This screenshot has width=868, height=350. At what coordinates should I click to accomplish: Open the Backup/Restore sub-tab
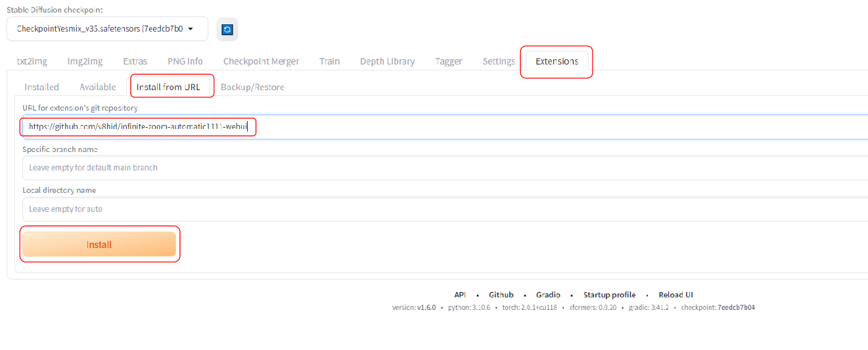click(252, 87)
